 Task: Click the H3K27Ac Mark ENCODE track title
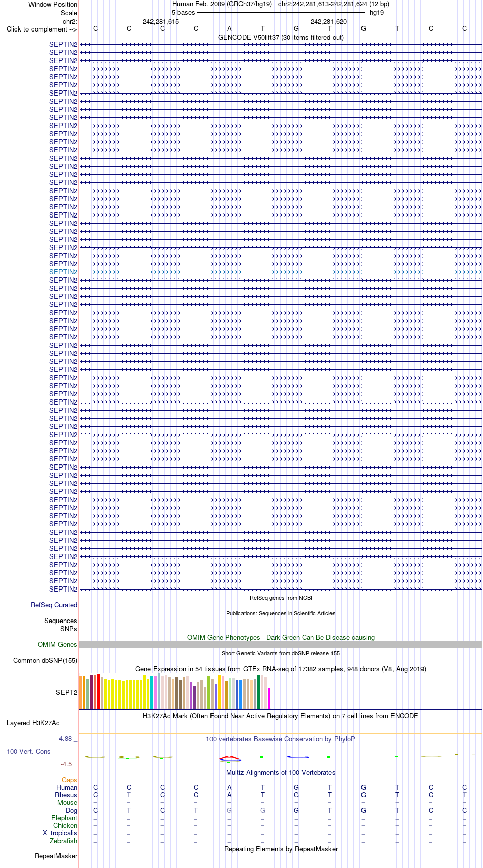(281, 716)
